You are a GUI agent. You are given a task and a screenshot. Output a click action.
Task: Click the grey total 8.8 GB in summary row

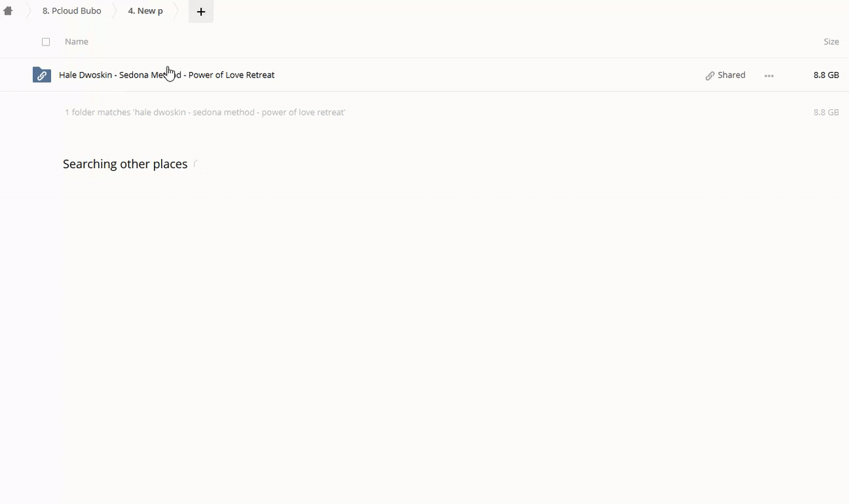coord(826,112)
